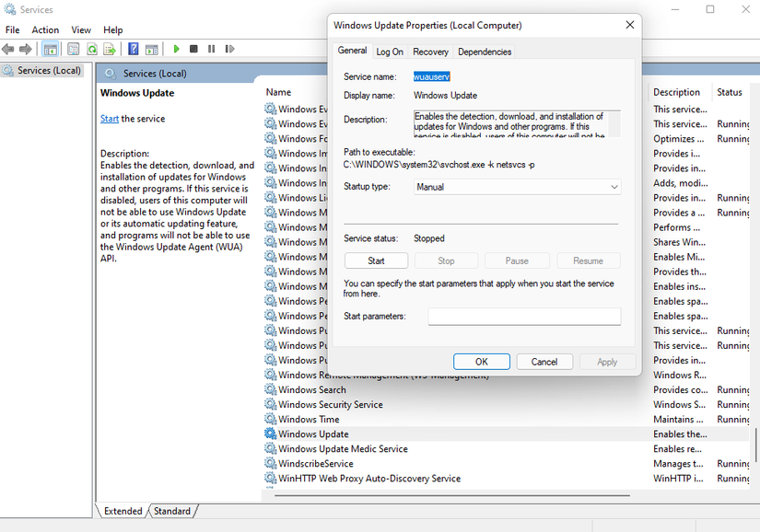This screenshot has width=760, height=532.
Task: Select Windows Update Medic Service row
Action: (507, 449)
